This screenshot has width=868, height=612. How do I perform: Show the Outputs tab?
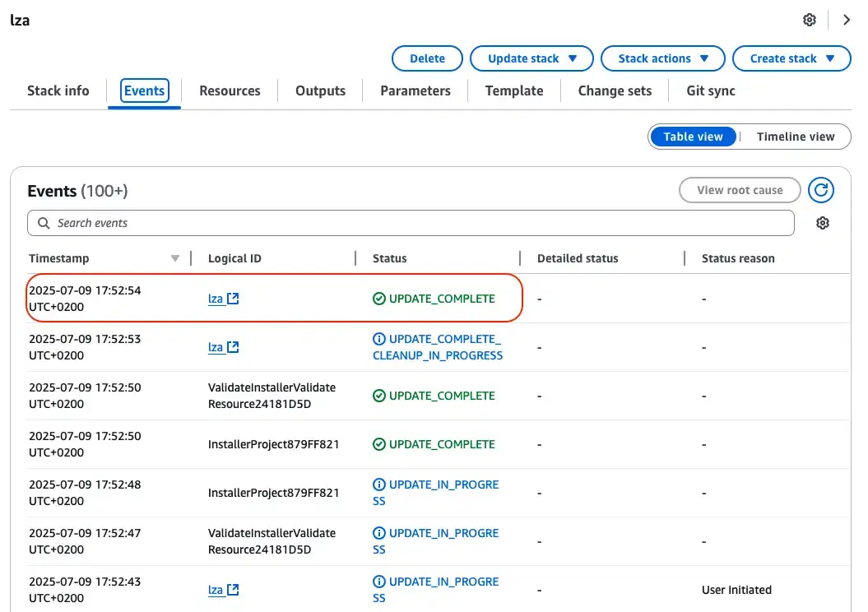tap(321, 90)
